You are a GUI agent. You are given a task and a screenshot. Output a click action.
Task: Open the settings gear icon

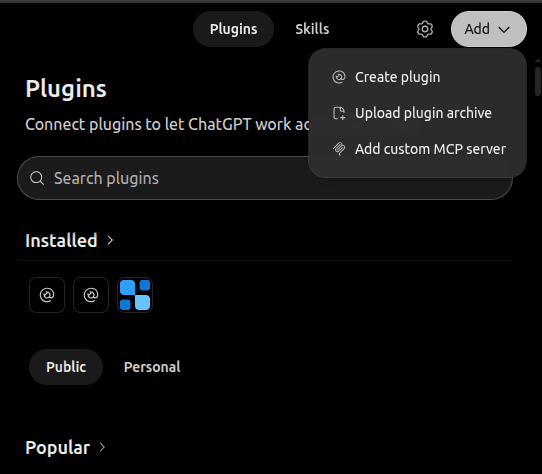(x=424, y=29)
